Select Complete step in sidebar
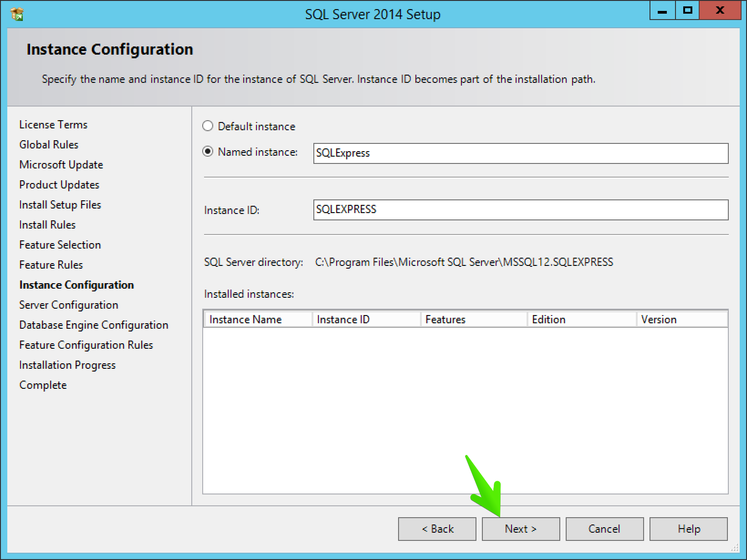Image resolution: width=747 pixels, height=560 pixels. pos(43,385)
